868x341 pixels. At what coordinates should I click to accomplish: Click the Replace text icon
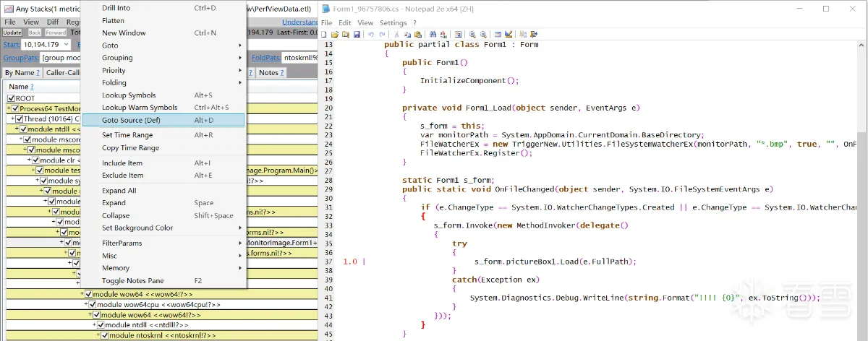coord(442,34)
